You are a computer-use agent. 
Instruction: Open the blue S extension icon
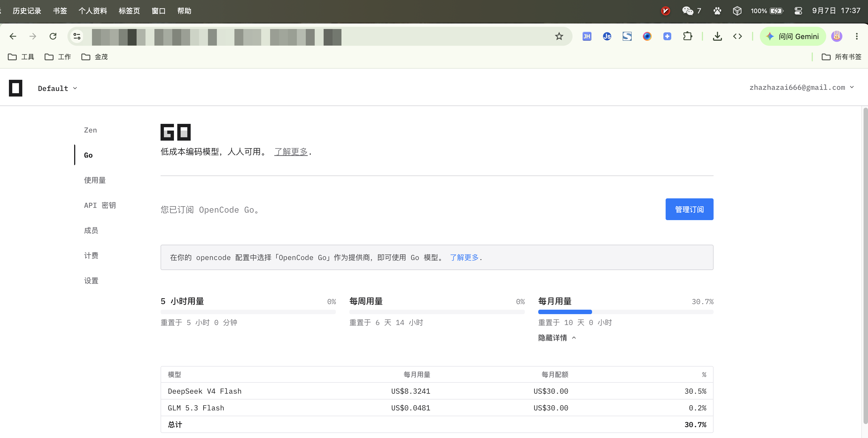pyautogui.click(x=627, y=37)
